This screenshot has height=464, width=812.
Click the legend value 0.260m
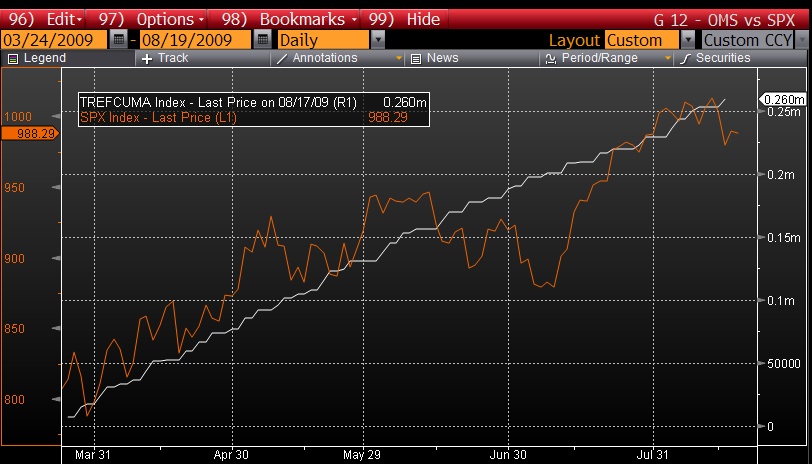tap(405, 103)
